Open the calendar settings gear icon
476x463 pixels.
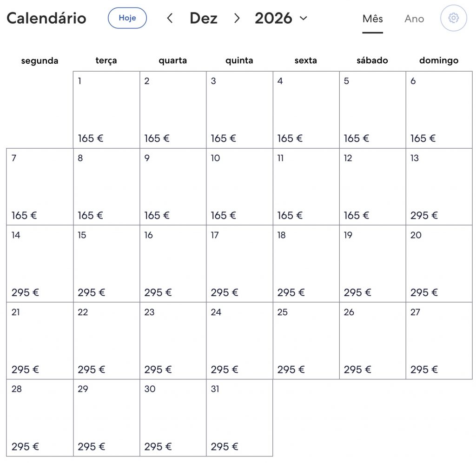(x=453, y=18)
